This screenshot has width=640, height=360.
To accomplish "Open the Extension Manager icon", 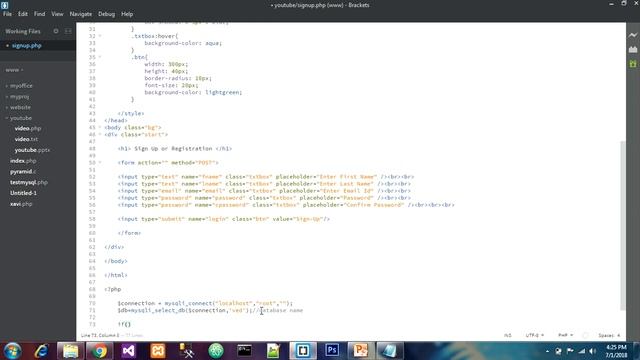I will pyautogui.click(x=633, y=49).
